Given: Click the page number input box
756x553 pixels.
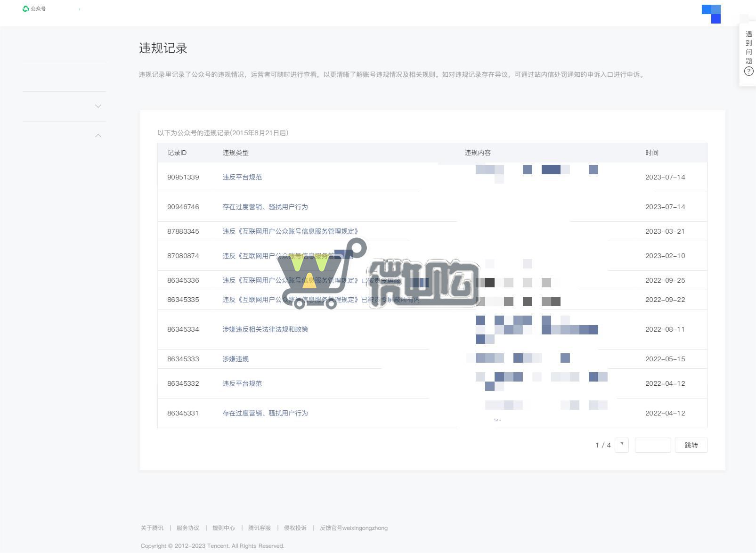Looking at the screenshot, I should [652, 445].
